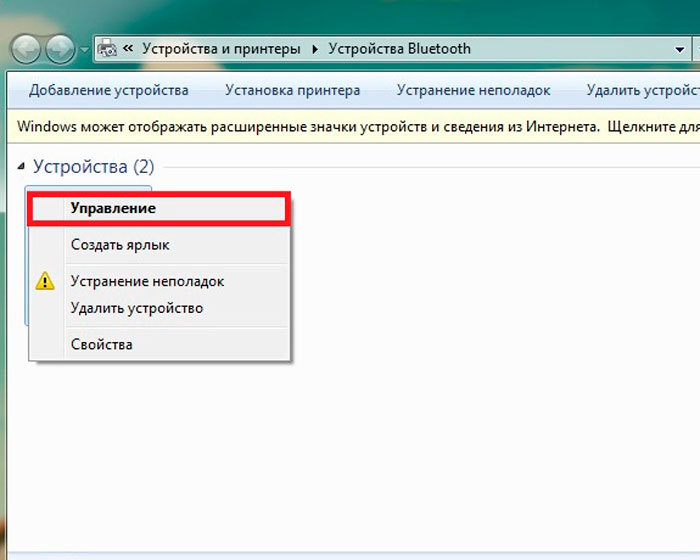Select Устройства Bluetooth breadcrumb segment
The image size is (700, 560).
pos(399,48)
